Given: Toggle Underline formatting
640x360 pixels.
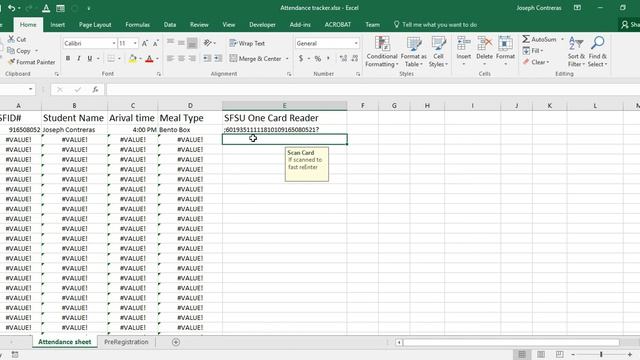Looking at the screenshot, I should click(x=90, y=58).
